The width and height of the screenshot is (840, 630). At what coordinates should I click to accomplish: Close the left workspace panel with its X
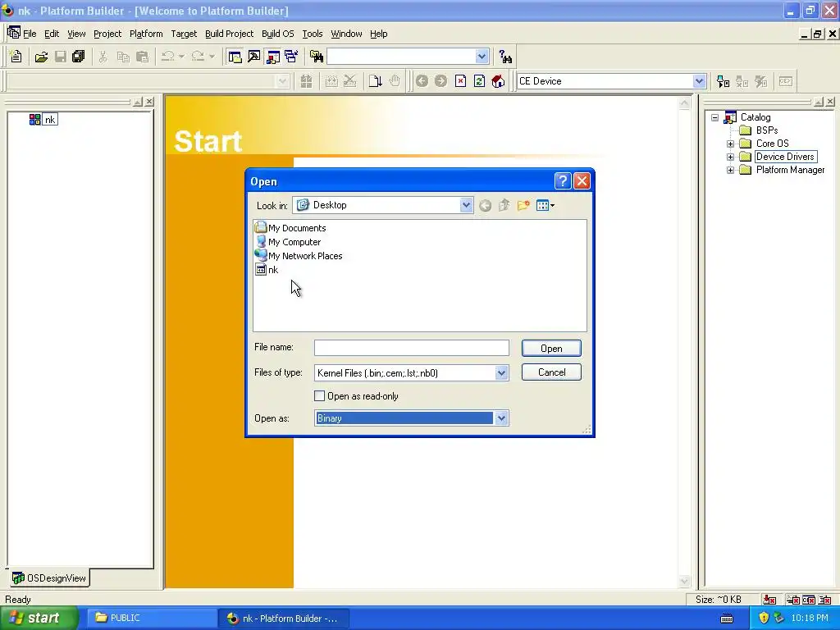[x=149, y=101]
